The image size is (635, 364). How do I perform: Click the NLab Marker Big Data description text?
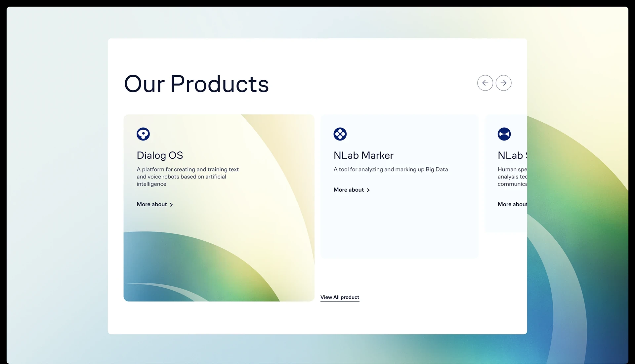[391, 169]
